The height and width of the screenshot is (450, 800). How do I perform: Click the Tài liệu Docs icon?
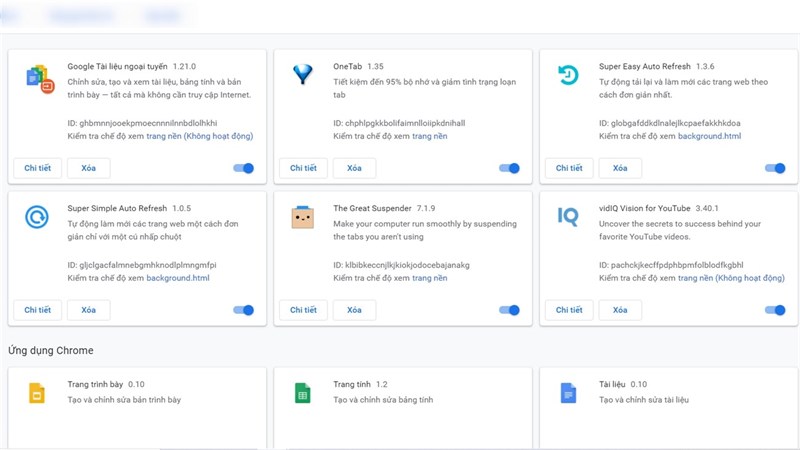tap(568, 393)
